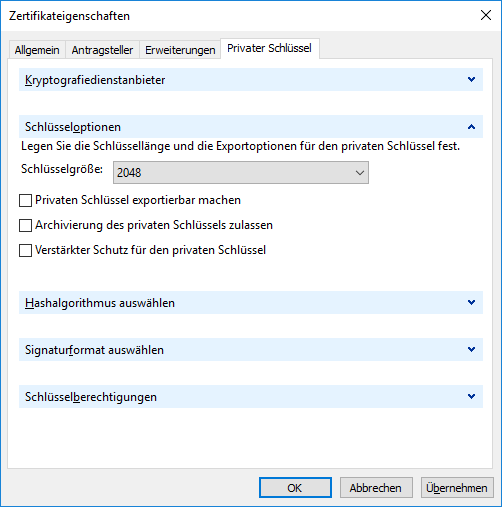Screen dimensions: 502x507
Task: Click the chevron icon beside Kryptografiedienstanbieter
Action: tap(471, 80)
